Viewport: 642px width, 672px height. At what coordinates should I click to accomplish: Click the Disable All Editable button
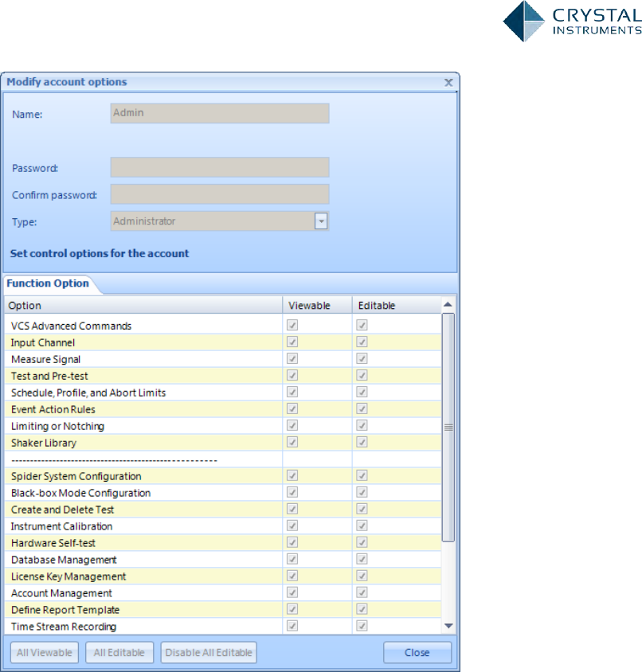click(x=209, y=652)
